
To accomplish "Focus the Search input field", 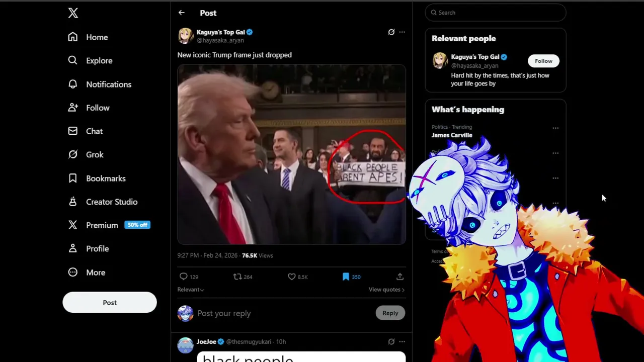I will [x=496, y=13].
